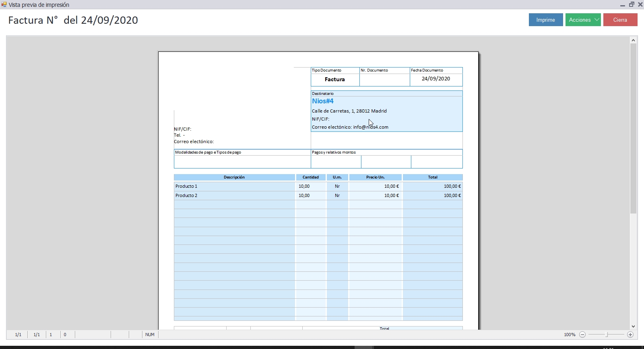The image size is (644, 349).
Task: Minimize the print preview window
Action: 623,5
